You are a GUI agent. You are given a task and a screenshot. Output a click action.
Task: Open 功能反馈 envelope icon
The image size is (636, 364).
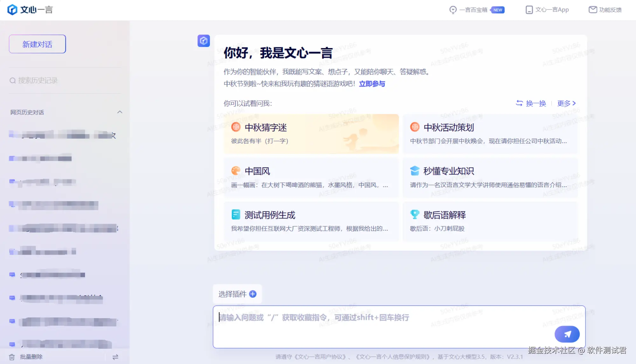click(593, 10)
